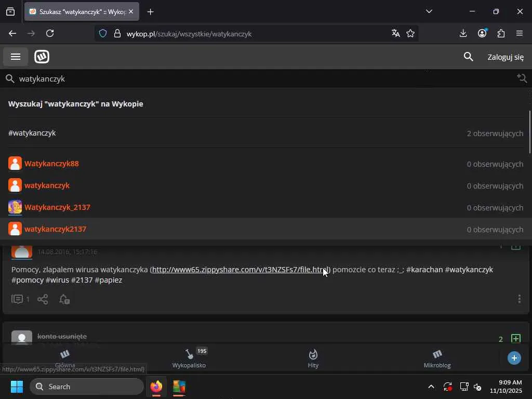The width and height of the screenshot is (532, 399).
Task: Open the Windows Start menu
Action: [17, 387]
